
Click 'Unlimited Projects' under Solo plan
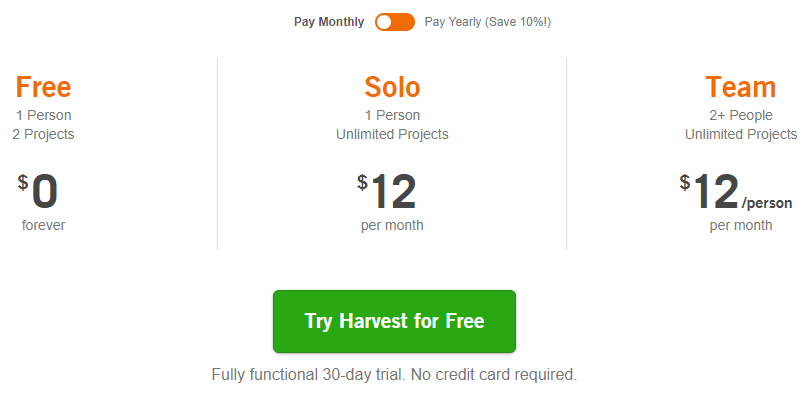(x=392, y=134)
